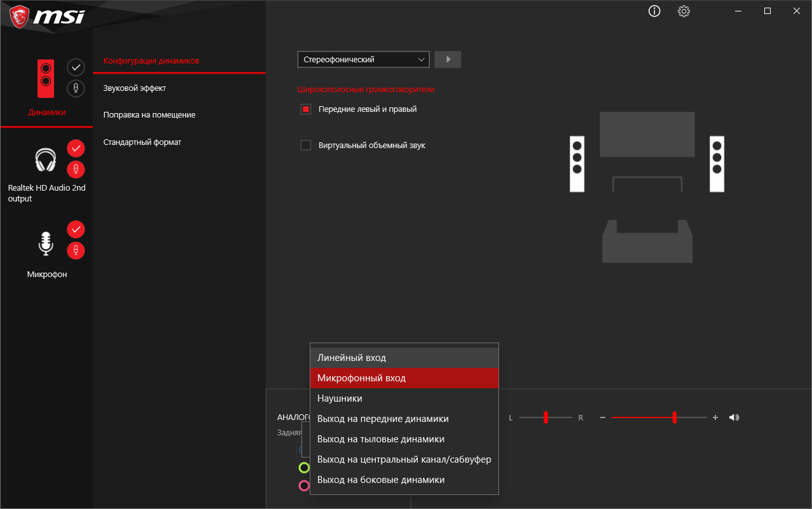Screen dimensions: 812x509
Task: Expand the Стереофонический configuration dropdown
Action: (364, 59)
